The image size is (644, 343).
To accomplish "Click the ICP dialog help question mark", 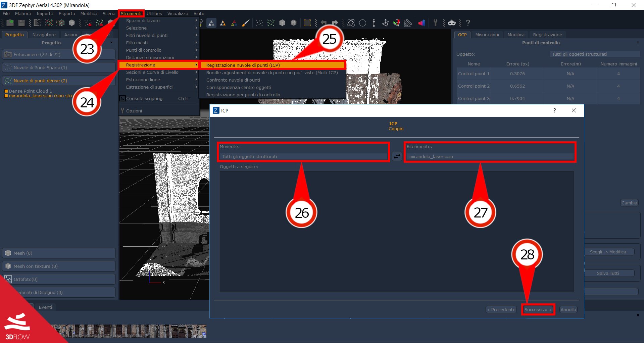I will (x=554, y=110).
